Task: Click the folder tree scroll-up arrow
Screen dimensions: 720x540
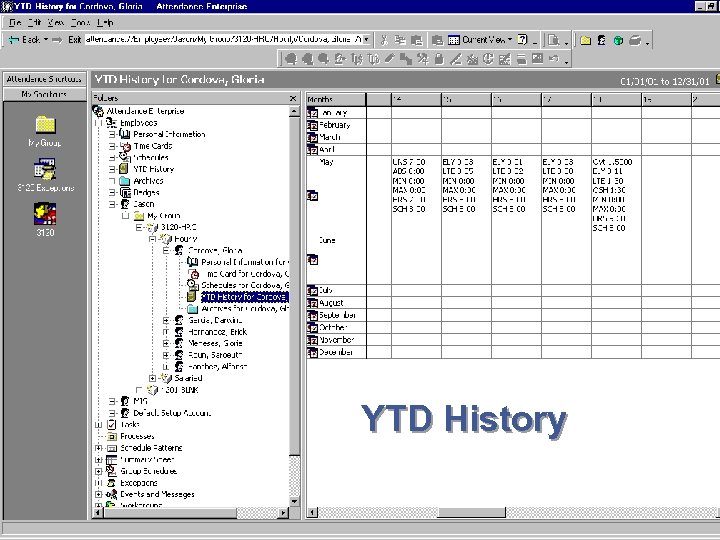Action: (x=295, y=112)
